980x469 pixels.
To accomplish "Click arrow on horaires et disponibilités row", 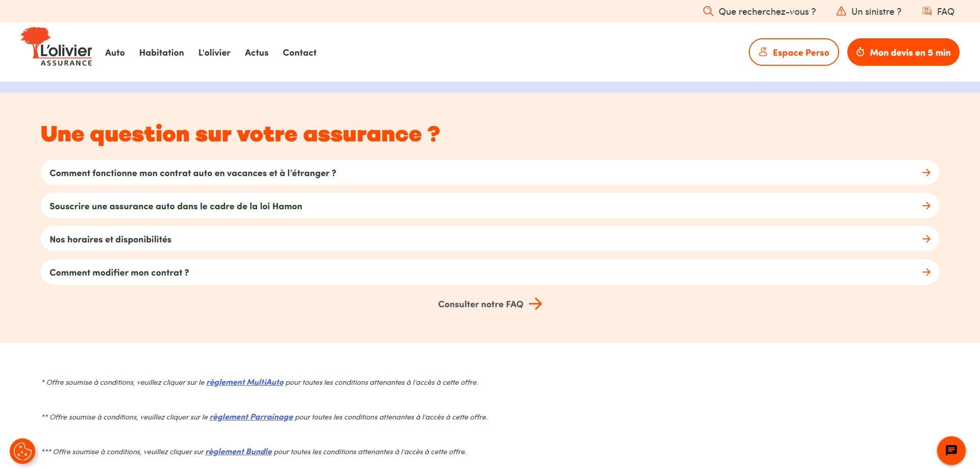I will tap(926, 239).
